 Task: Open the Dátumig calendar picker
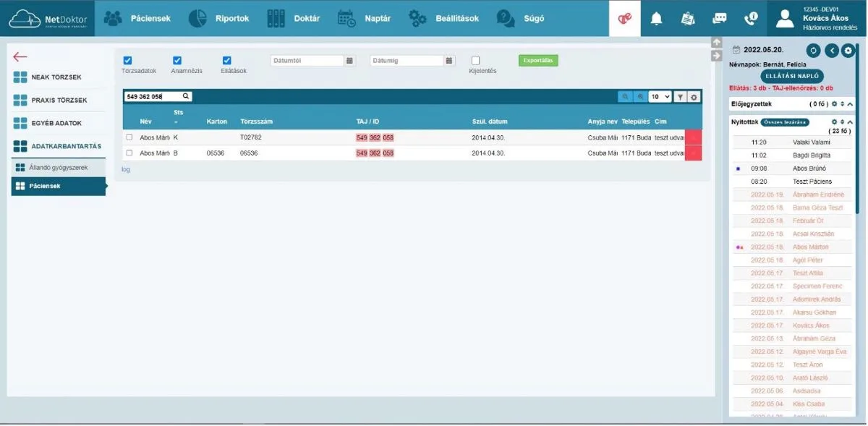[449, 61]
